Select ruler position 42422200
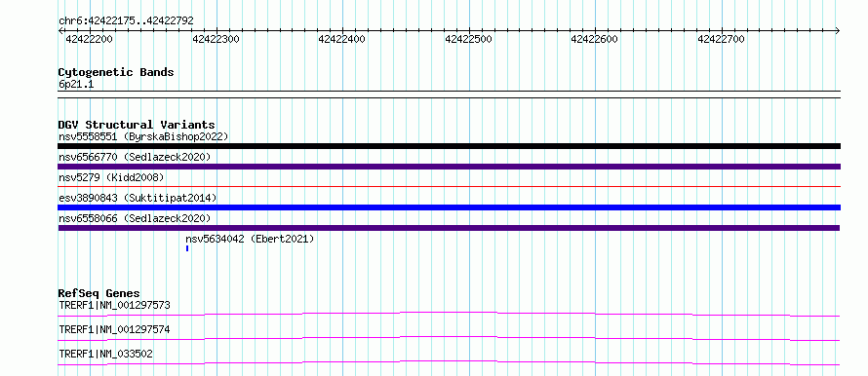The height and width of the screenshot is (376, 868). 89,39
